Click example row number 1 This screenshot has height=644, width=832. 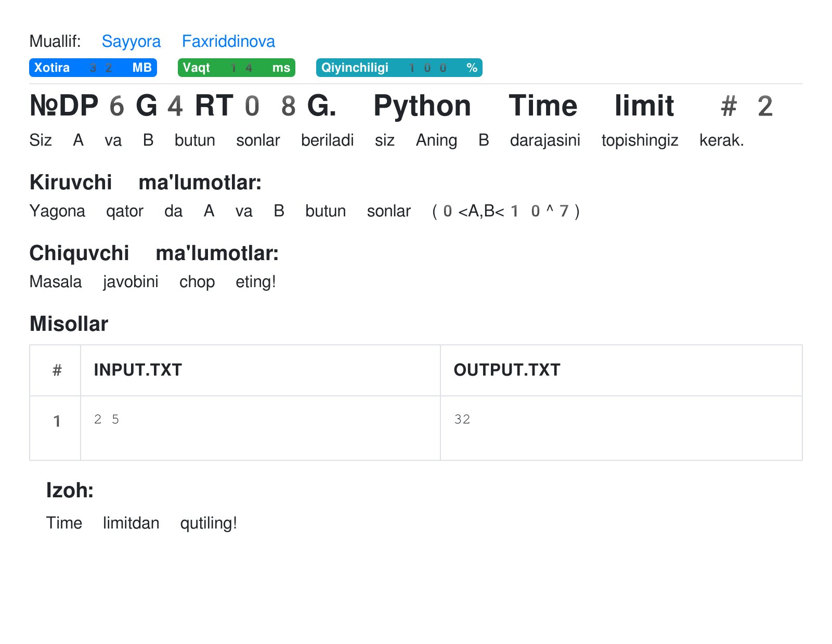56,428
